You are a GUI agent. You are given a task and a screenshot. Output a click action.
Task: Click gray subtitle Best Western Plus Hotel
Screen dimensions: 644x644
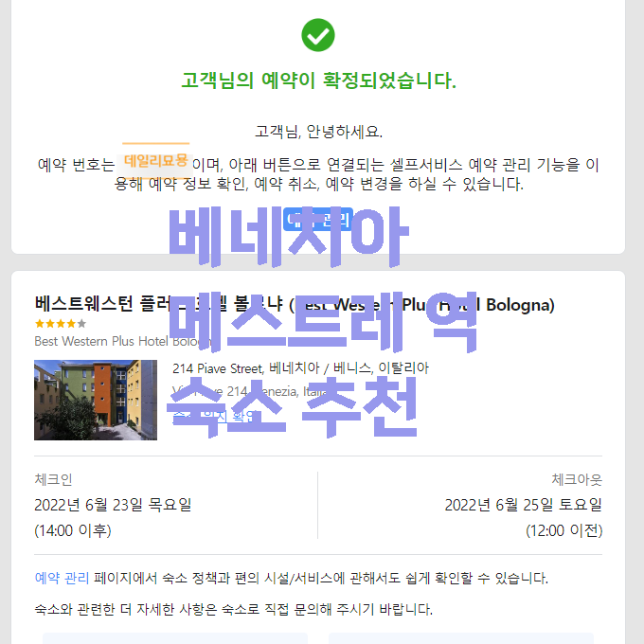pyautogui.click(x=122, y=341)
